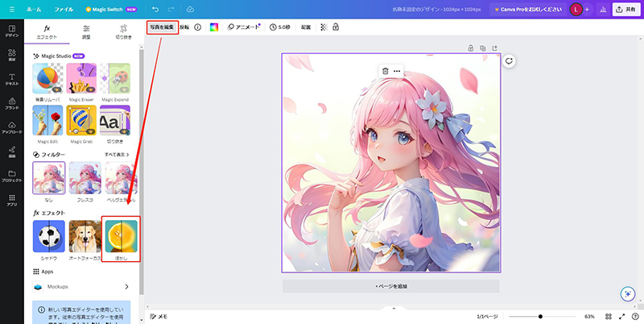
Task: Click the image info icon
Action: [x=197, y=27]
